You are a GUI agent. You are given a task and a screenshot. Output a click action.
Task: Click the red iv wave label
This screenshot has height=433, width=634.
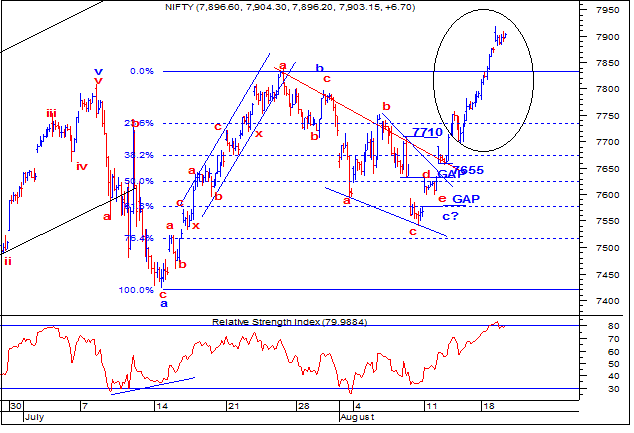[x=82, y=166]
